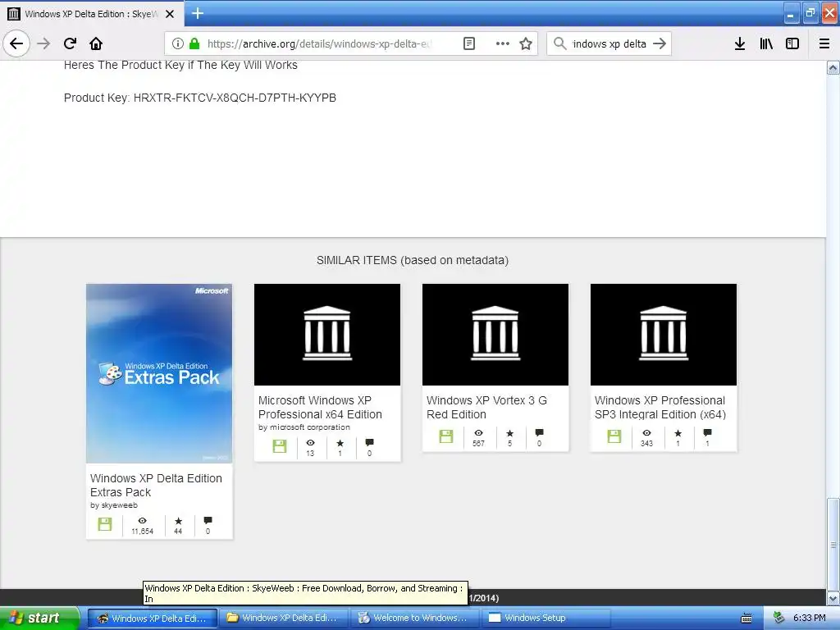The image size is (840, 630).
Task: Toggle reader view in address bar
Action: 468,43
